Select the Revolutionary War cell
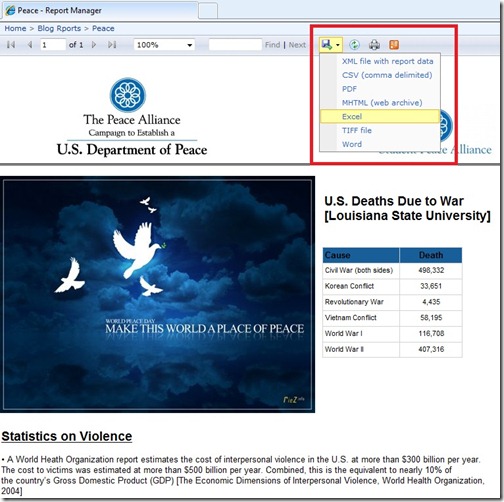 [361, 302]
